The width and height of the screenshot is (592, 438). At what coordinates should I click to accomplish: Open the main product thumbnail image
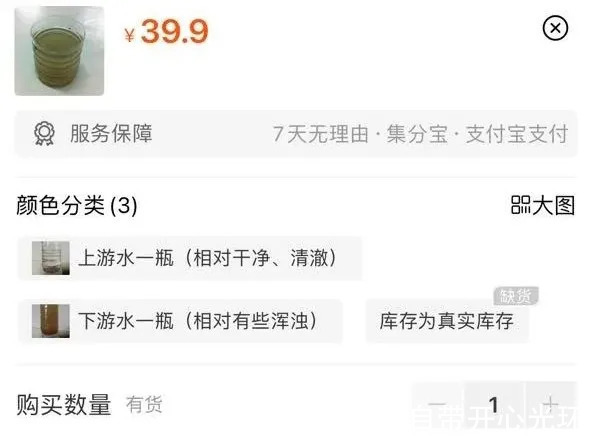(x=59, y=51)
